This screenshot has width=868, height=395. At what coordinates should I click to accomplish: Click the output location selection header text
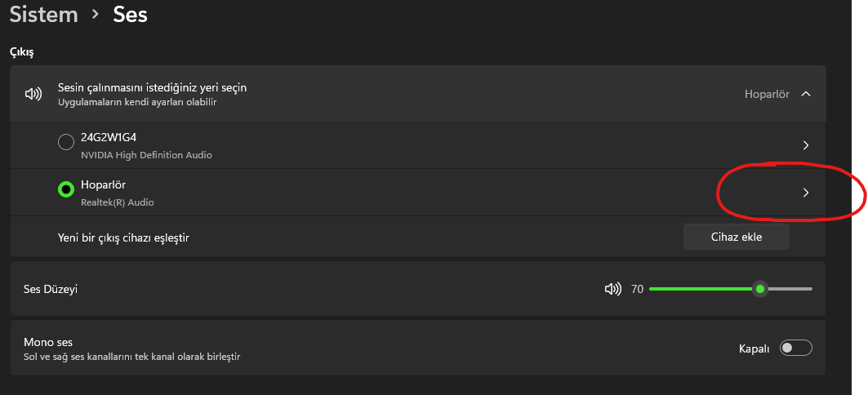tap(152, 87)
